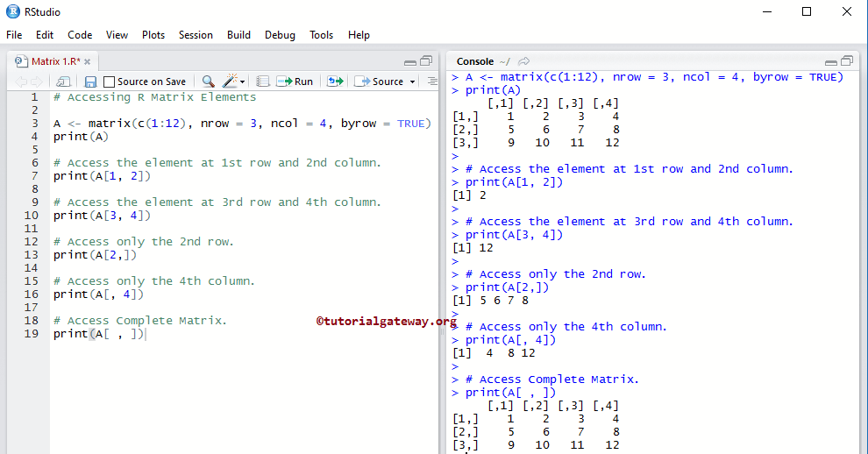Click the Compile Report notebook icon
This screenshot has height=454, width=868.
263,82
